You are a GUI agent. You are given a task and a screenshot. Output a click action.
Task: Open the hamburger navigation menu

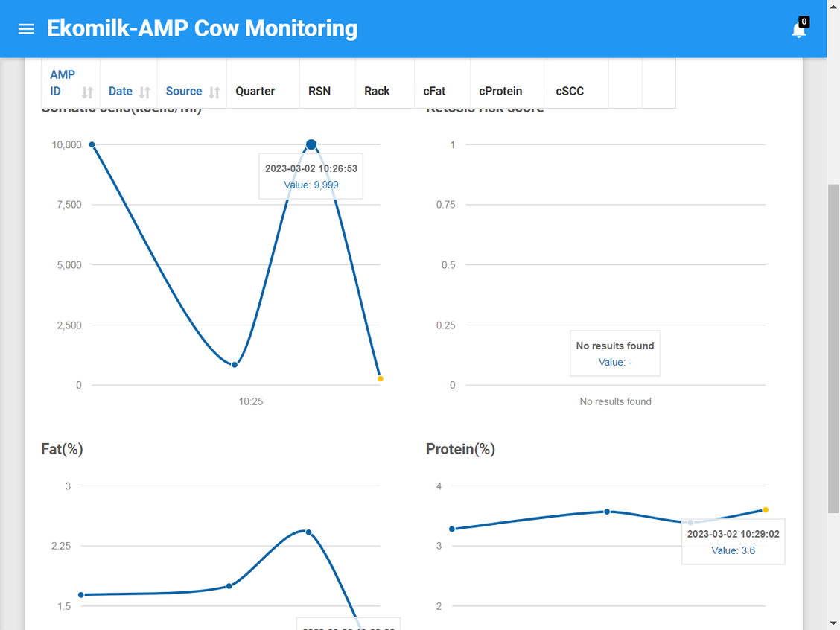[x=26, y=29]
